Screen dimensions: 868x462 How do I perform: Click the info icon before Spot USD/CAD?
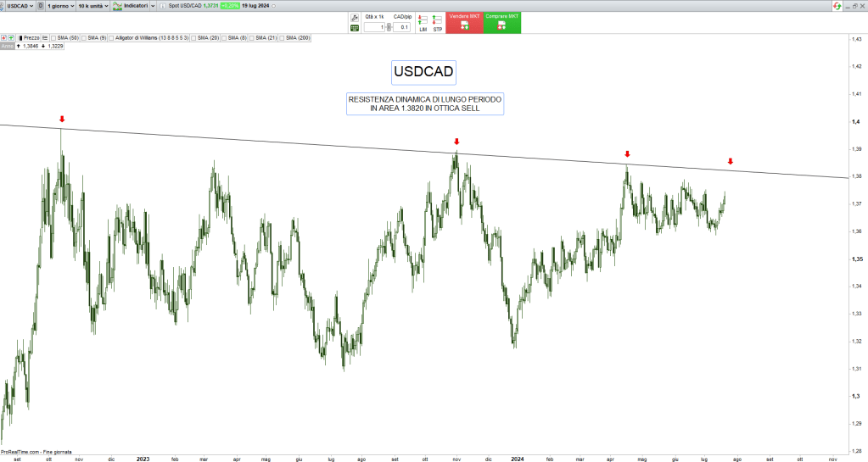point(163,6)
